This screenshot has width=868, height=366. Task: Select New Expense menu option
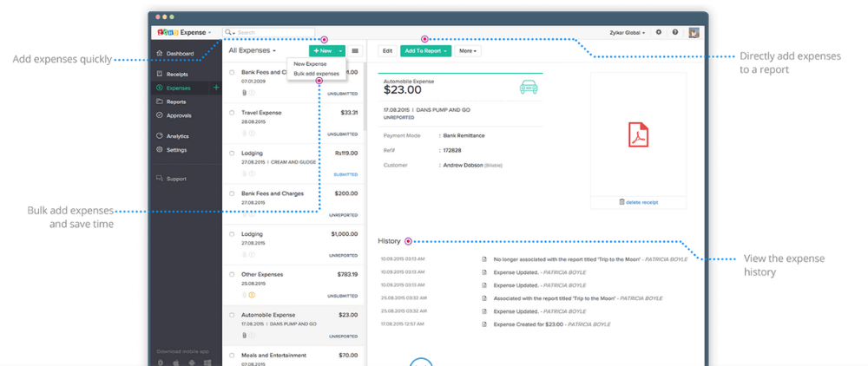(x=310, y=64)
